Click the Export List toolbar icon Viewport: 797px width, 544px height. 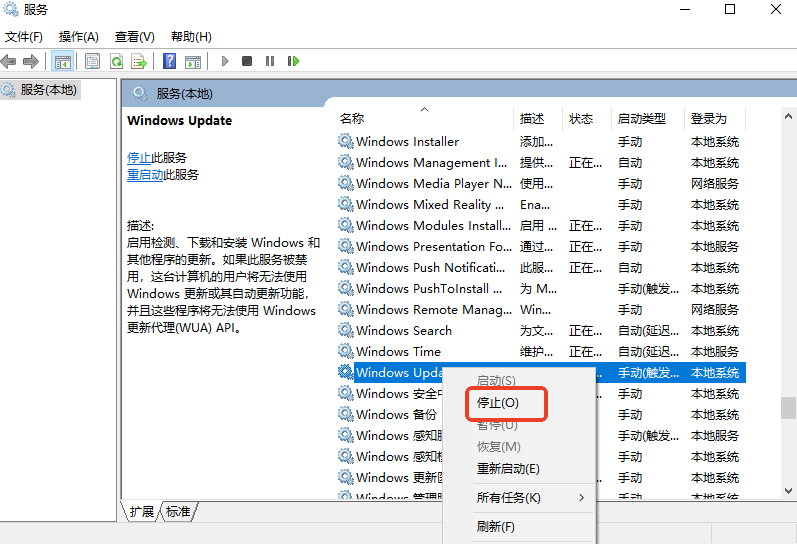coord(138,61)
